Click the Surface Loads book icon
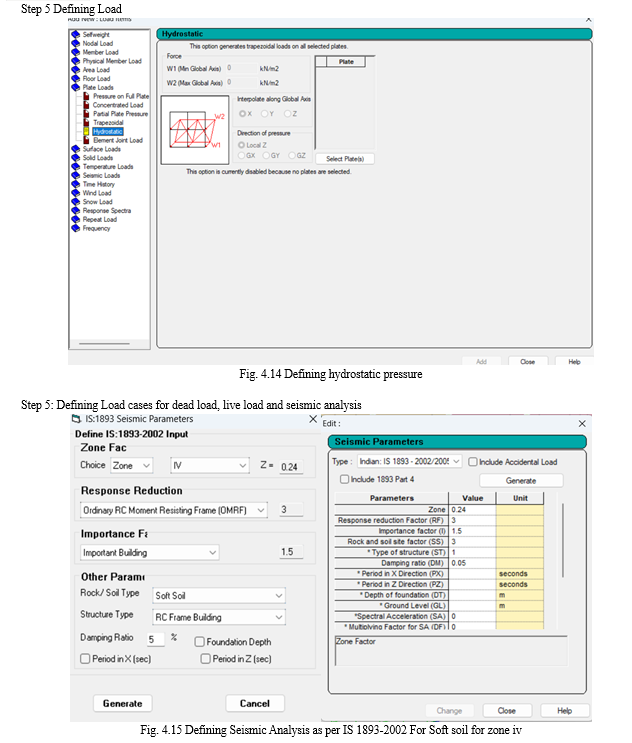The width and height of the screenshot is (632, 743). coord(75,149)
